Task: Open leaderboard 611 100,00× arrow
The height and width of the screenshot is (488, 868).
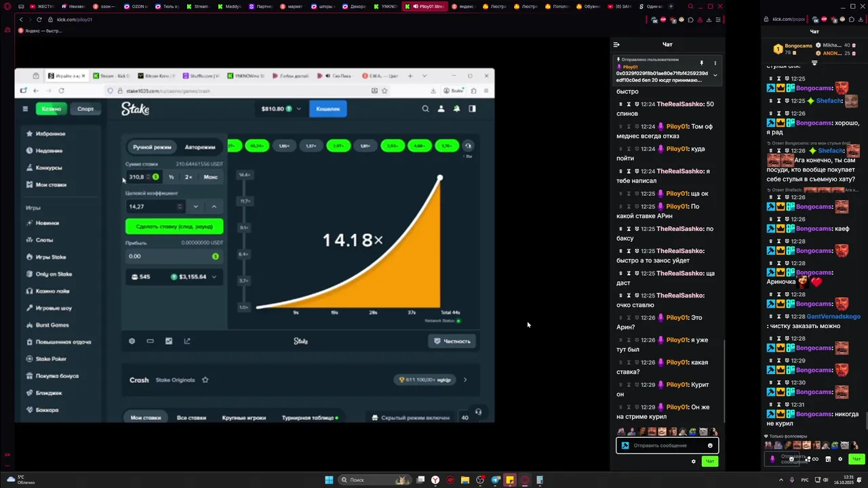Action: tap(465, 380)
